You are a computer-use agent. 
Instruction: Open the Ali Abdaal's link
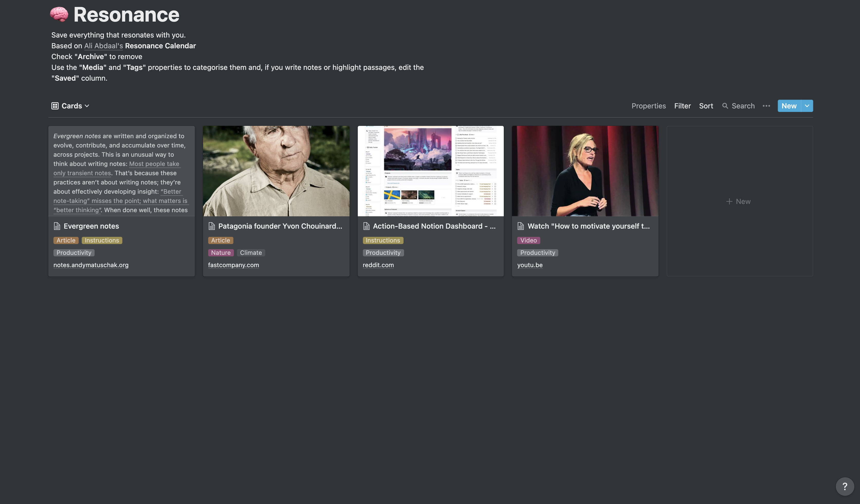tap(103, 46)
